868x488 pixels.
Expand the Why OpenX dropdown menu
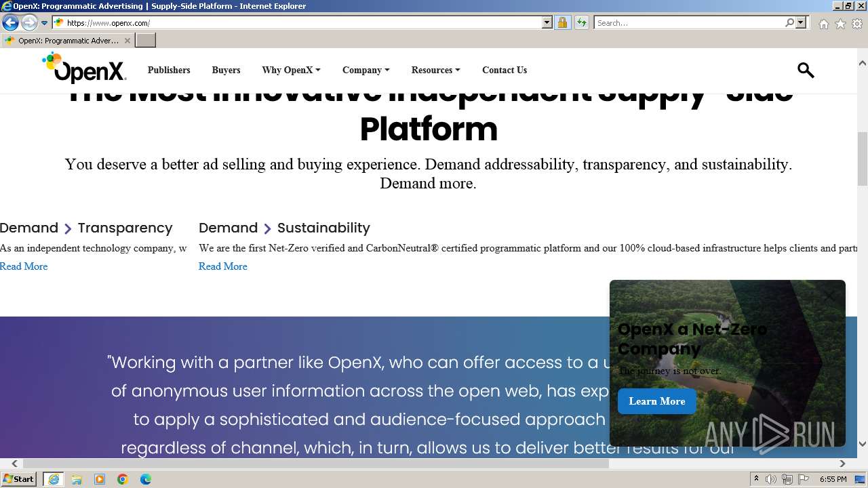[x=291, y=70]
